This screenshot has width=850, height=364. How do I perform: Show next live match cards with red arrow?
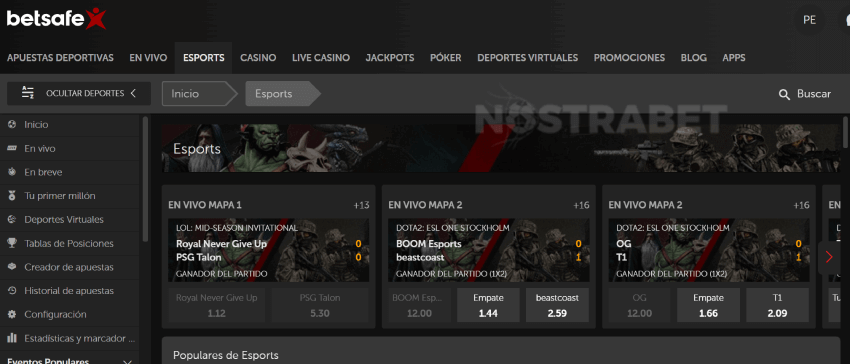click(829, 257)
